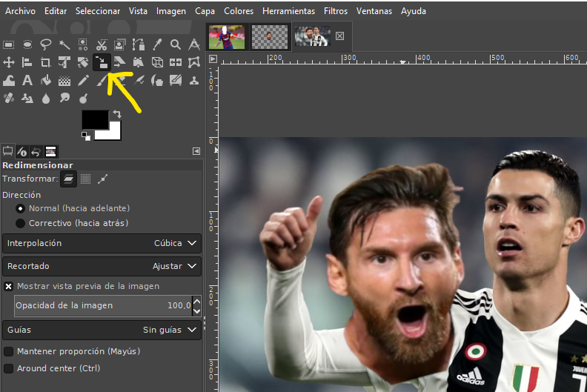Viewport: 587px width, 392px height.
Task: Expand the Recortado dropdown
Action: coord(102,265)
